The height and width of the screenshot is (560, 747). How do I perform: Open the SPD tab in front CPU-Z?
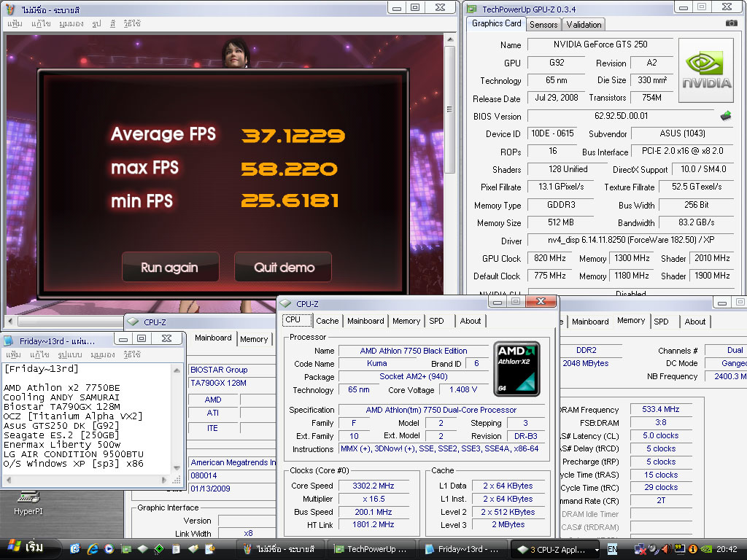[x=436, y=321]
